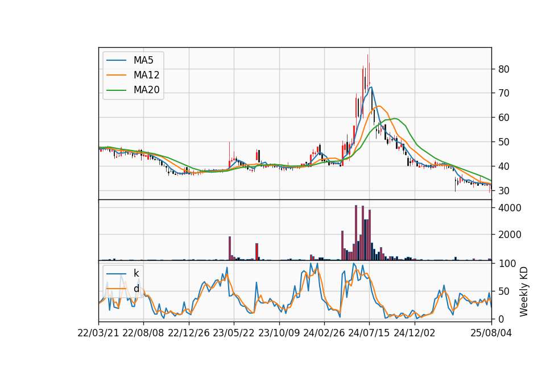This screenshot has height=392, width=546.
Task: Click the k legend label in KD panel
Action: [136, 273]
